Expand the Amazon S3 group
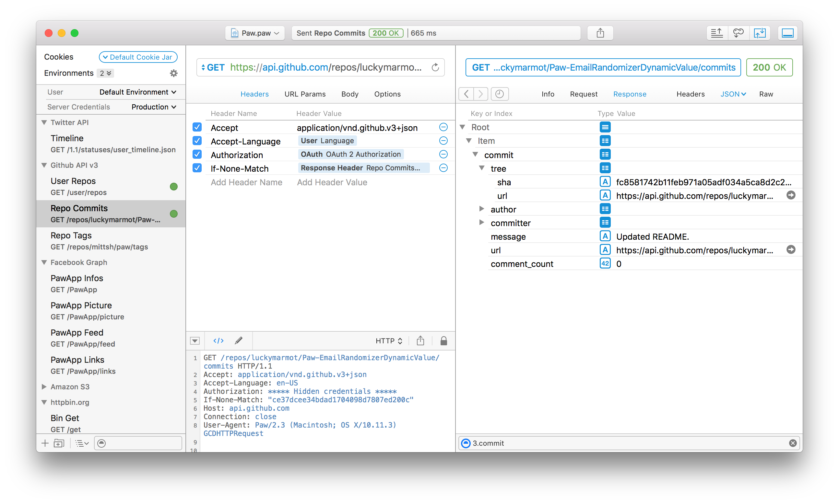The image size is (839, 504). [44, 386]
